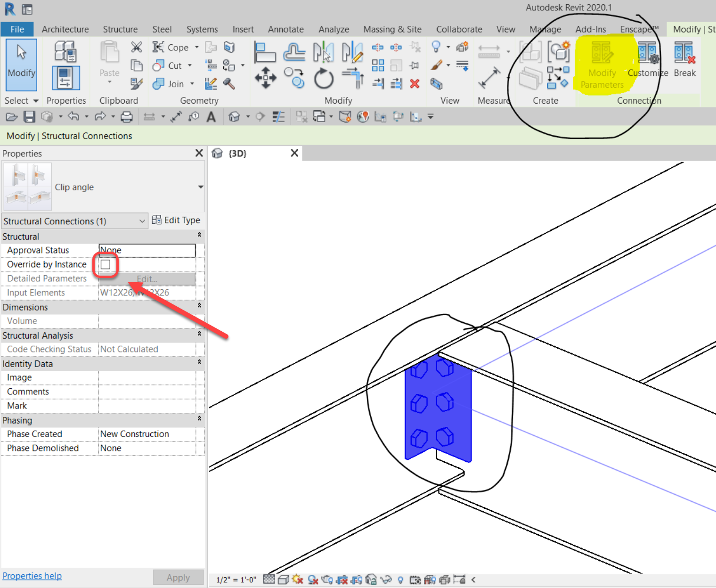Collapse the Identity Data section
Screen dimensions: 716x588
click(x=199, y=363)
